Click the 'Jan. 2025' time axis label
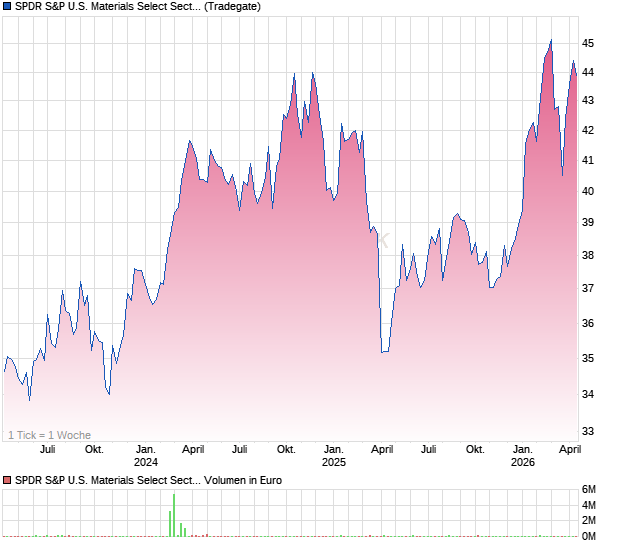Image resolution: width=620 pixels, height=546 pixels. [334, 456]
